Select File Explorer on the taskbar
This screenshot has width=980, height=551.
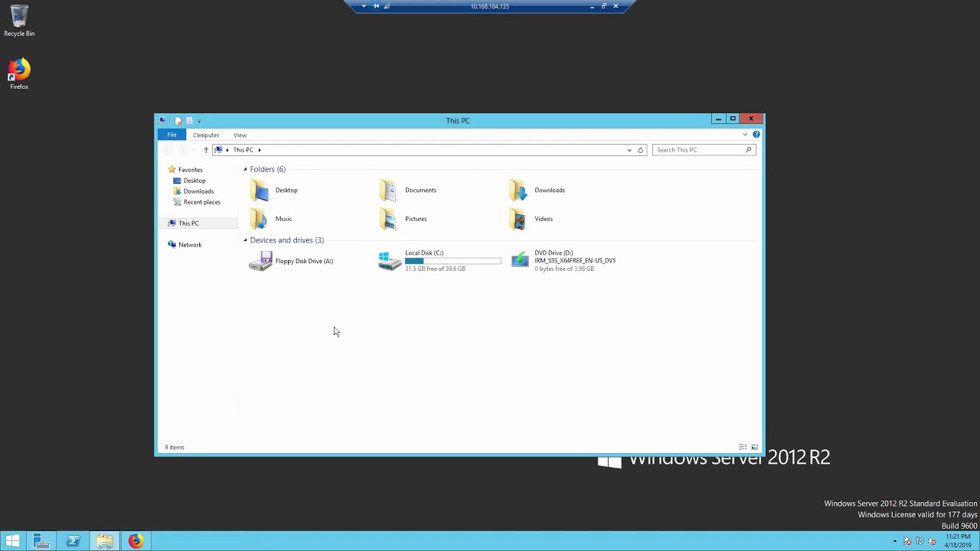pos(105,541)
